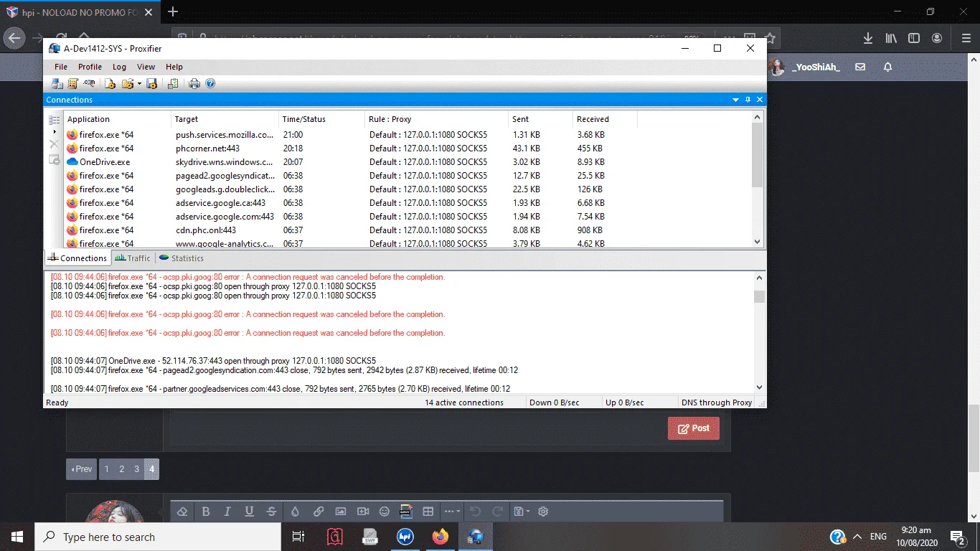Open the Profile menu
This screenshot has width=980, height=551.
tap(90, 67)
